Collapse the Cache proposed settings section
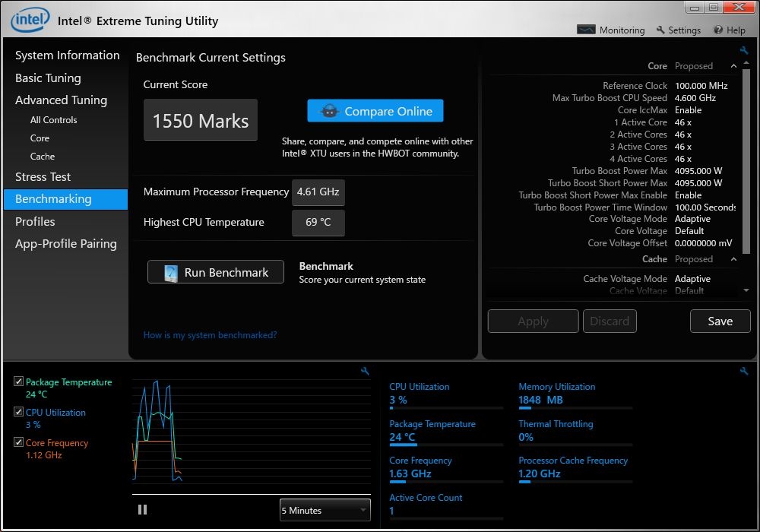Viewport: 760px width, 532px height. [733, 259]
